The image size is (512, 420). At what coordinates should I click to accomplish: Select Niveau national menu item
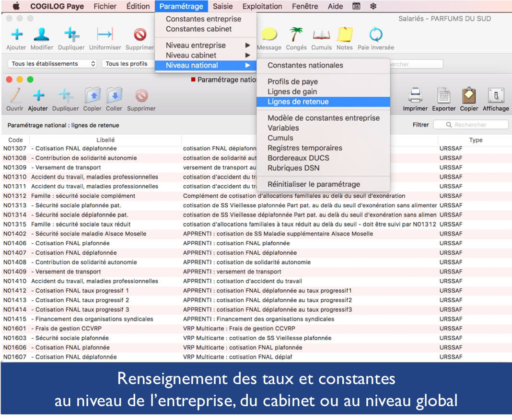coord(206,66)
